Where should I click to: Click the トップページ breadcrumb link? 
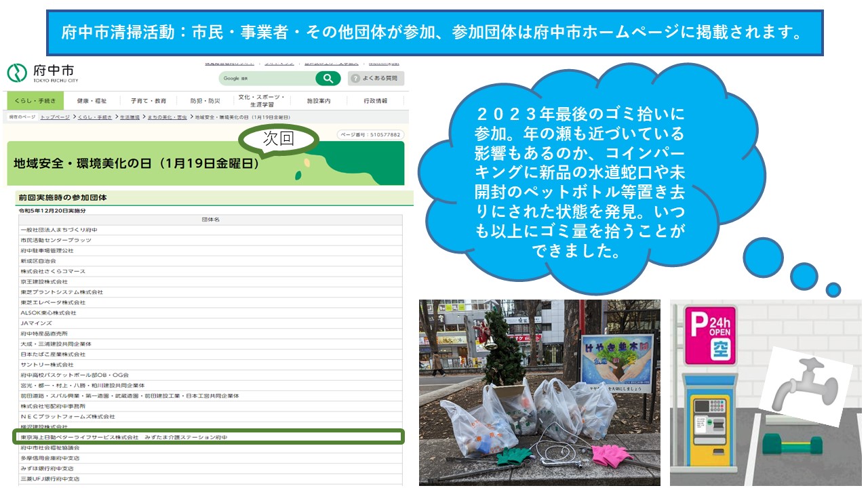55,117
